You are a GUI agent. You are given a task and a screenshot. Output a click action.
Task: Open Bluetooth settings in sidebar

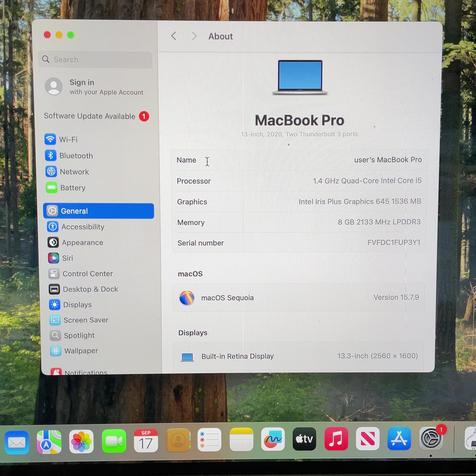(69, 155)
